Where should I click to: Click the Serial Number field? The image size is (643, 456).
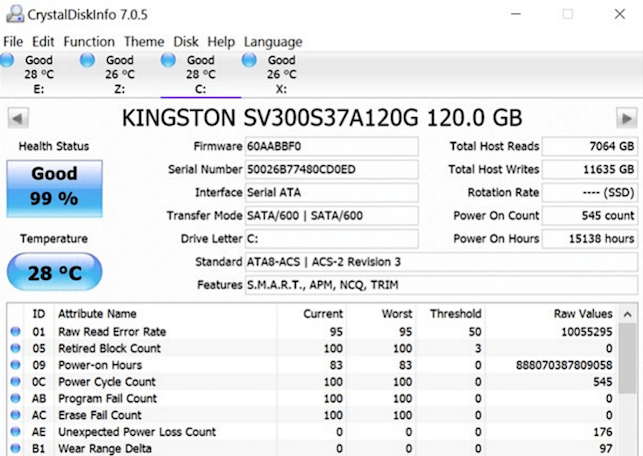[x=331, y=170]
